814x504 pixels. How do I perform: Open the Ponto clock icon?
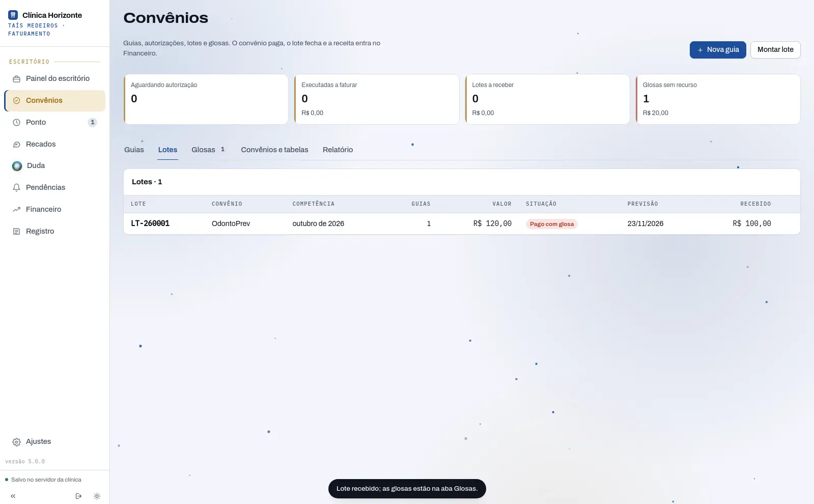tap(16, 123)
